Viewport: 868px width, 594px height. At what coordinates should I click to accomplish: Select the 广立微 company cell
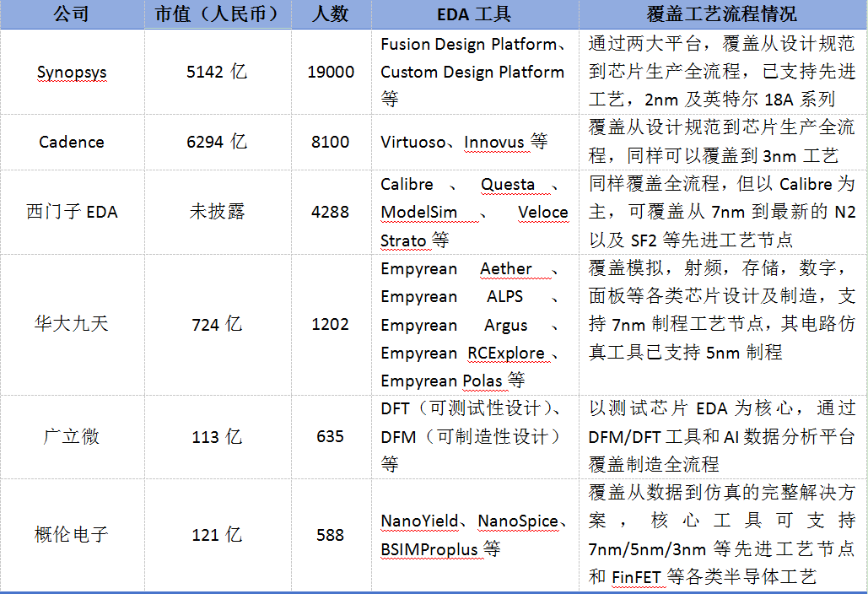coord(72,437)
